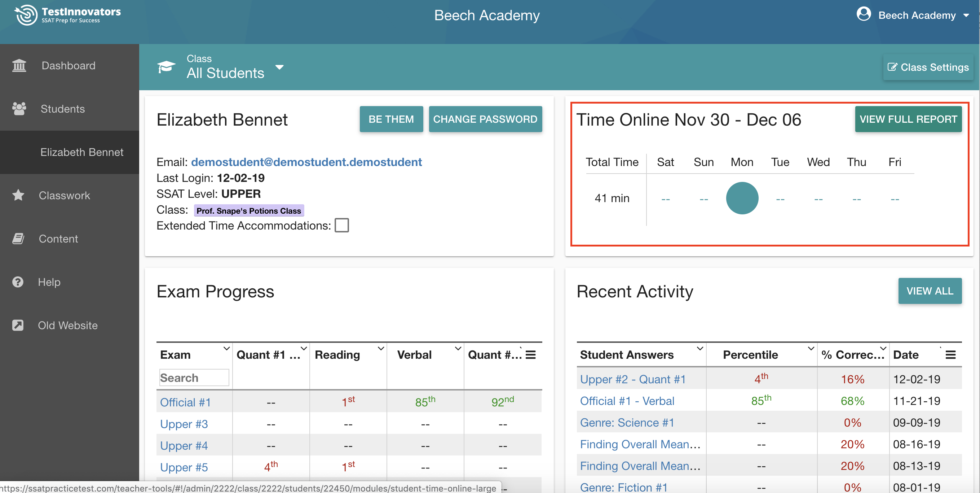Toggle Extended Time Accommodations checkbox
This screenshot has height=493, width=980.
(x=342, y=225)
